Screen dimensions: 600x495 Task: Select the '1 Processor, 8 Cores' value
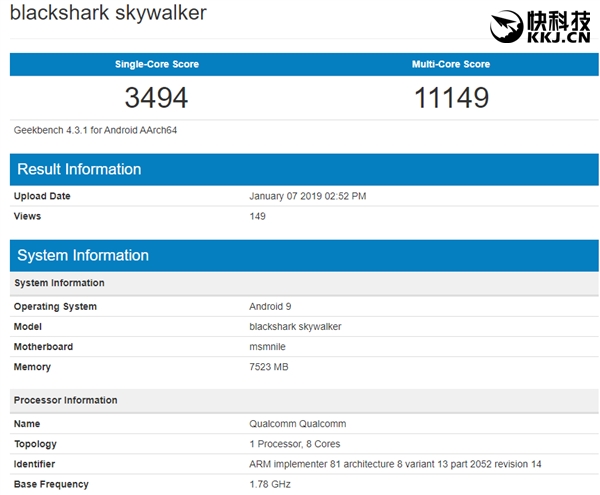(295, 444)
